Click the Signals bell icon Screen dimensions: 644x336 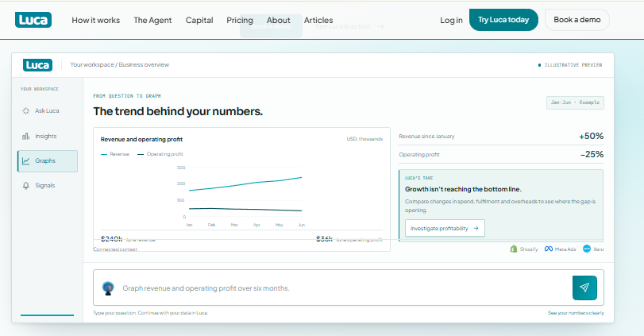coord(26,186)
